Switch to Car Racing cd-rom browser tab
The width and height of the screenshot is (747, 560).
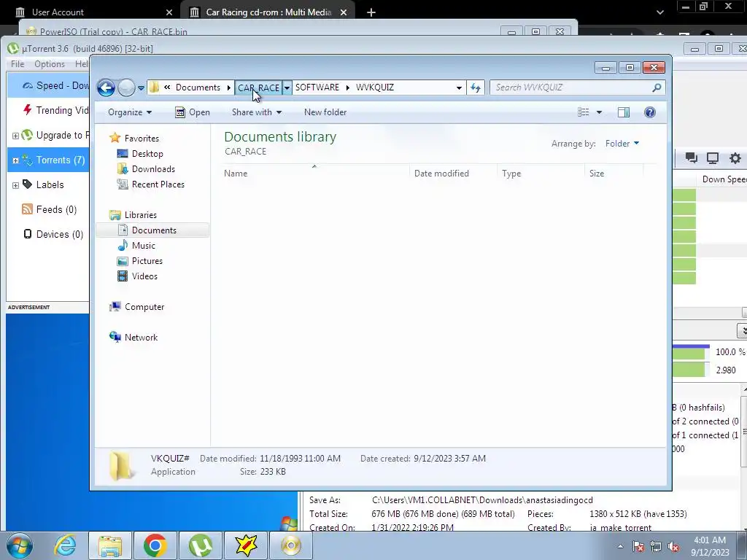(268, 12)
